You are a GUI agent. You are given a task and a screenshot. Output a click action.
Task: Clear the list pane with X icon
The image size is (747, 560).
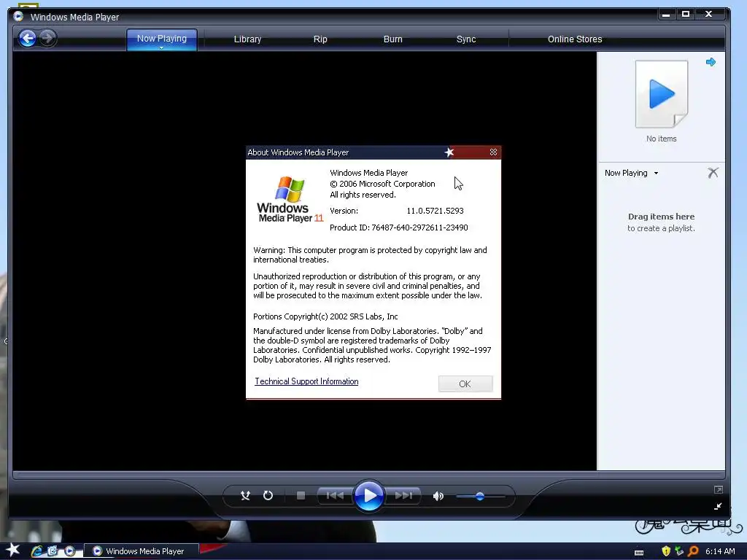pos(713,173)
